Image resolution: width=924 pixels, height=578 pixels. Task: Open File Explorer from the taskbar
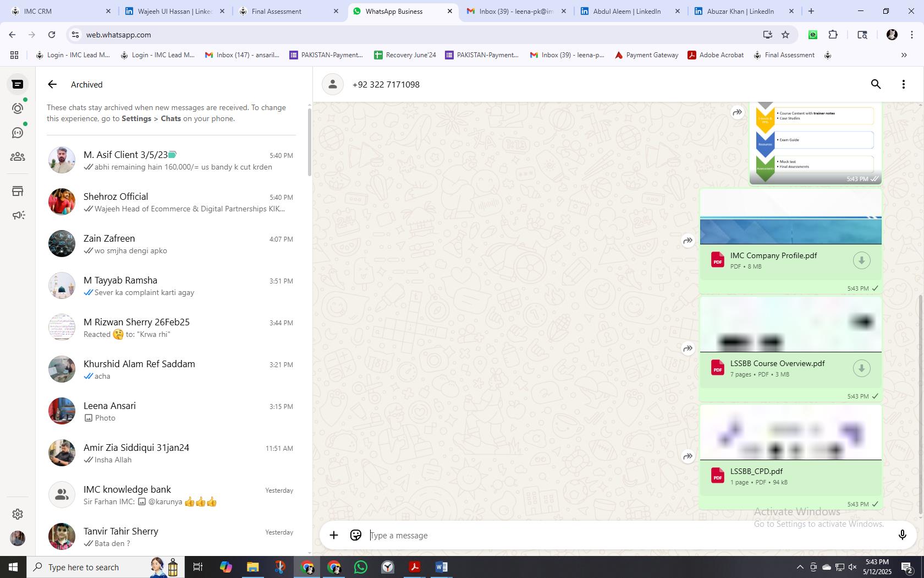tap(252, 567)
